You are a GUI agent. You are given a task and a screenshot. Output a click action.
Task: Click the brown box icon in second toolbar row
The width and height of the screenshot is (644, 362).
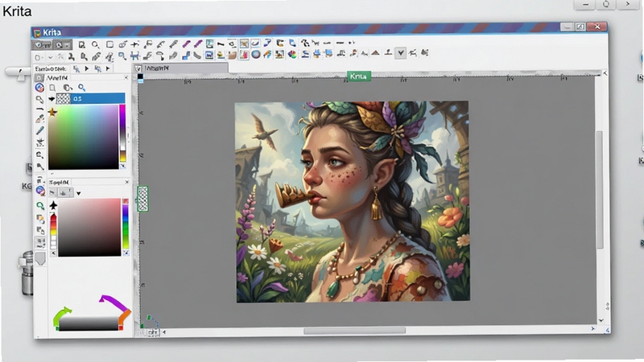pyautogui.click(x=233, y=55)
